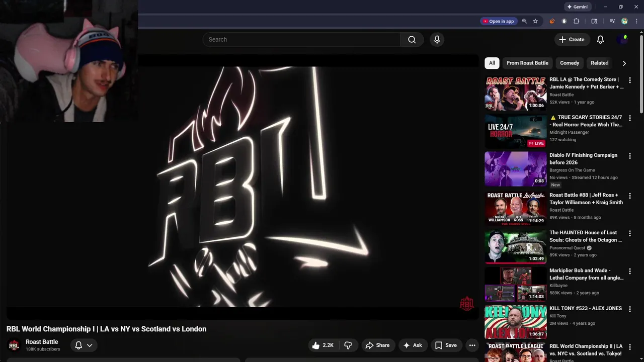This screenshot has width=644, height=362.
Task: Click the Bargress On The Game channel name
Action: click(x=572, y=170)
